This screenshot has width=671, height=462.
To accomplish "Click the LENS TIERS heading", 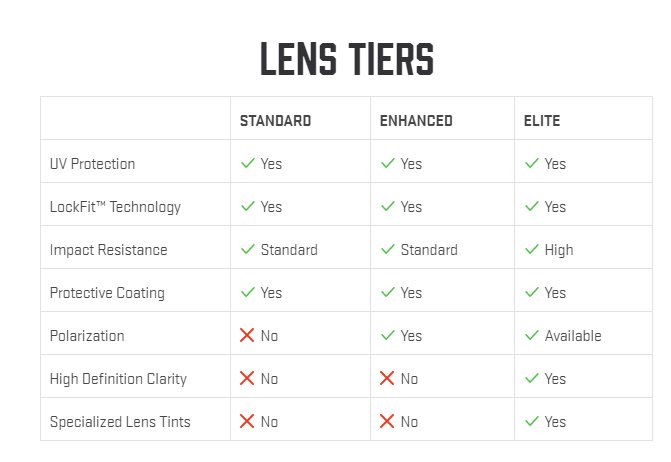I will coord(347,59).
